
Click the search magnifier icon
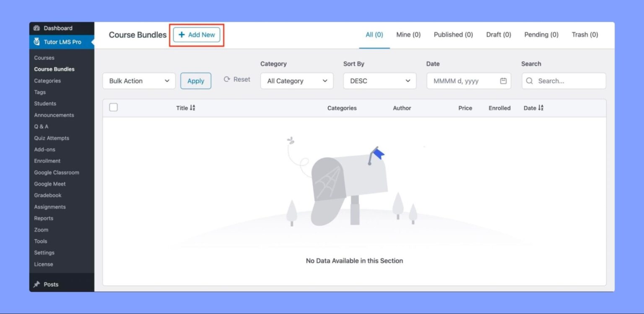530,81
